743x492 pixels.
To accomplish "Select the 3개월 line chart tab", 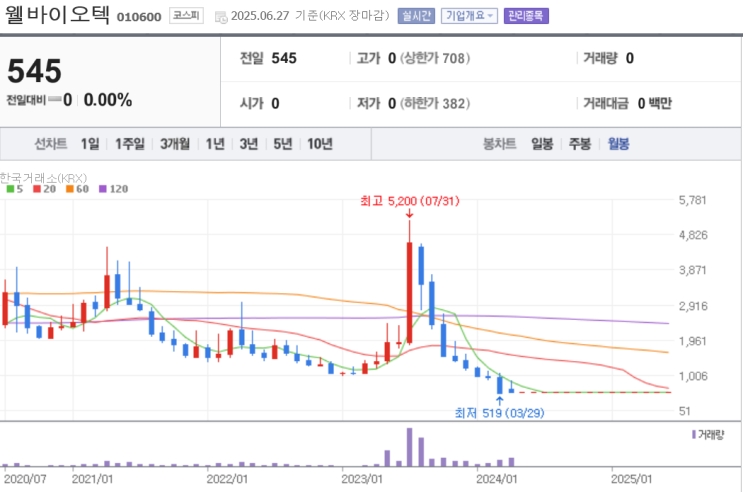I will [x=175, y=144].
